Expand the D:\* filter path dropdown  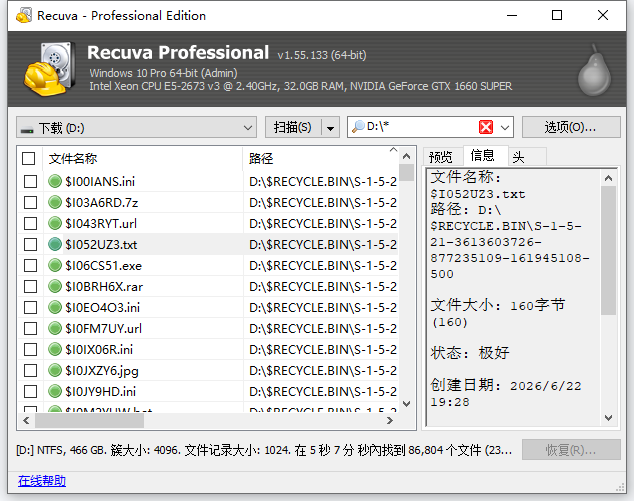click(x=505, y=128)
